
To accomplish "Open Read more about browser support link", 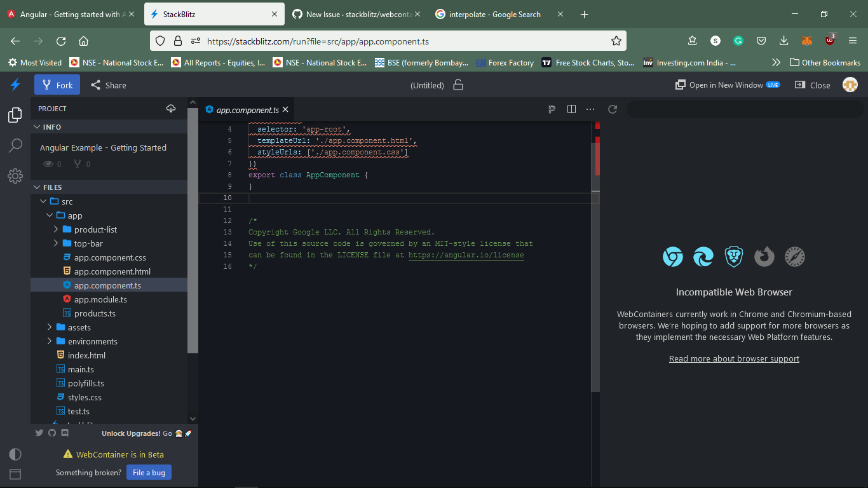I will pyautogui.click(x=734, y=358).
